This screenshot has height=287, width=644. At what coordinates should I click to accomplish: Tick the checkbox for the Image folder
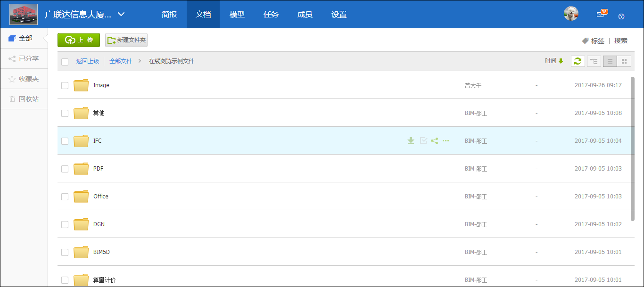pyautogui.click(x=65, y=85)
